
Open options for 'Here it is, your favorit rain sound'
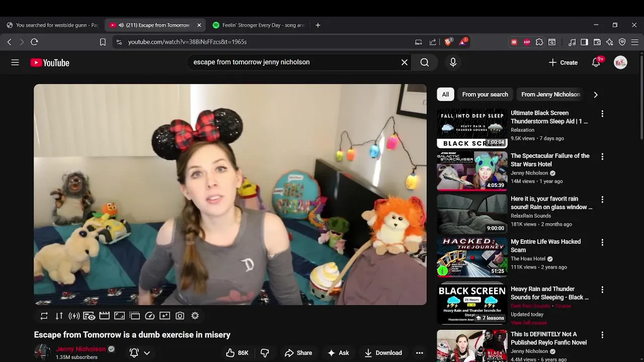pyautogui.click(x=602, y=199)
